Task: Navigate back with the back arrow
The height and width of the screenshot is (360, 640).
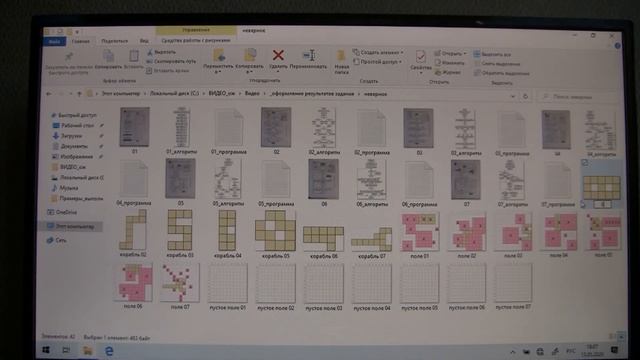Action: (x=49, y=94)
